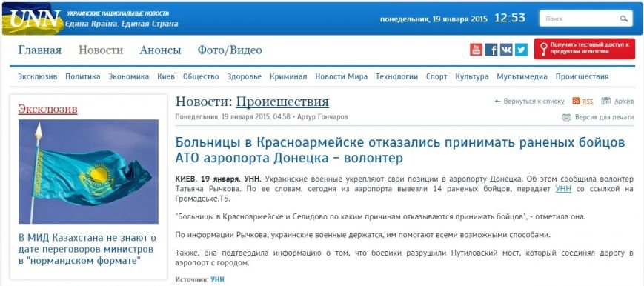The width and height of the screenshot is (644, 286).
Task: Click the printer icon for print version
Action: 567,117
